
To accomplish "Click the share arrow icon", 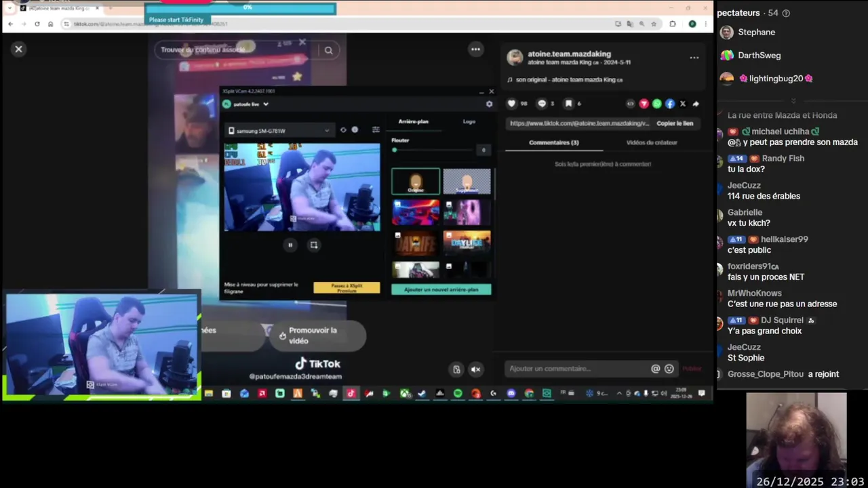I will tap(696, 104).
